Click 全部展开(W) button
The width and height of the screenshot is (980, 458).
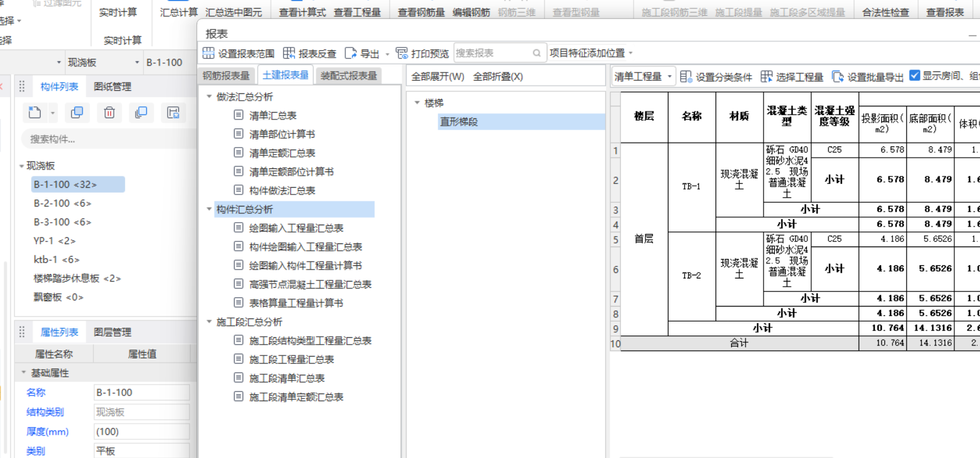point(438,76)
